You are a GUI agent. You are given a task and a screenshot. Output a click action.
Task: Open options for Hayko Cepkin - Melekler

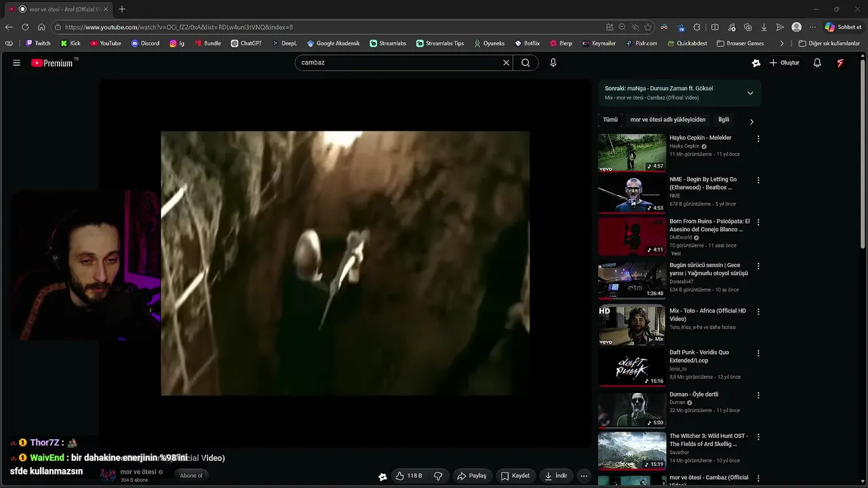[758, 138]
